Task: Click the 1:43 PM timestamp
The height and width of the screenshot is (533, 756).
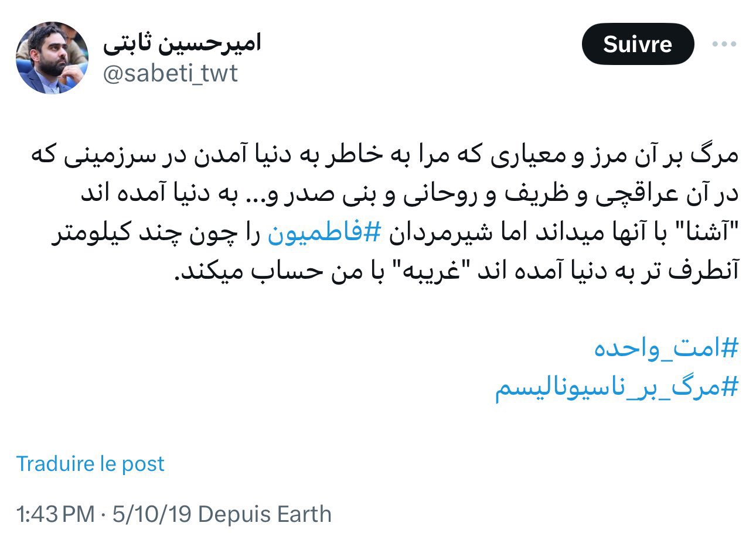Action: (x=56, y=514)
